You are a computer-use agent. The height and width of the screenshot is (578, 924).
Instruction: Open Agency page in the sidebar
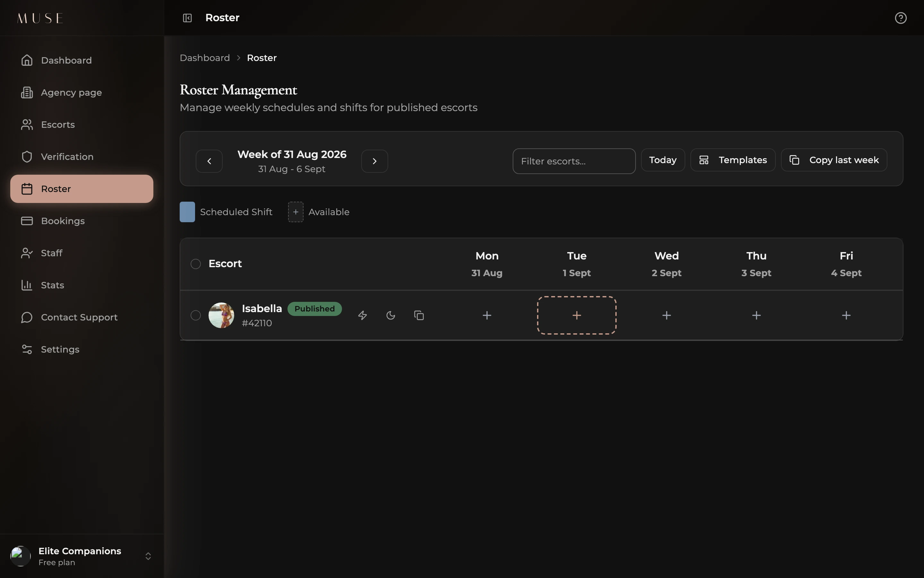pos(82,92)
